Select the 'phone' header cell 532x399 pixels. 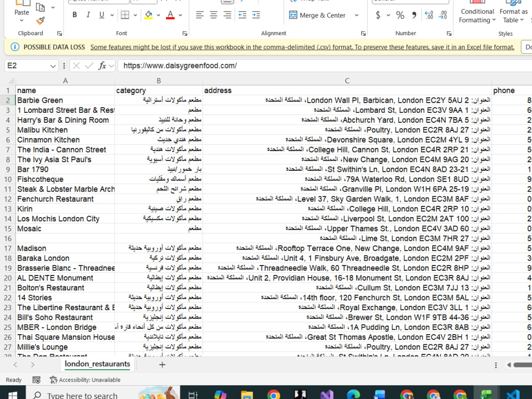point(512,90)
